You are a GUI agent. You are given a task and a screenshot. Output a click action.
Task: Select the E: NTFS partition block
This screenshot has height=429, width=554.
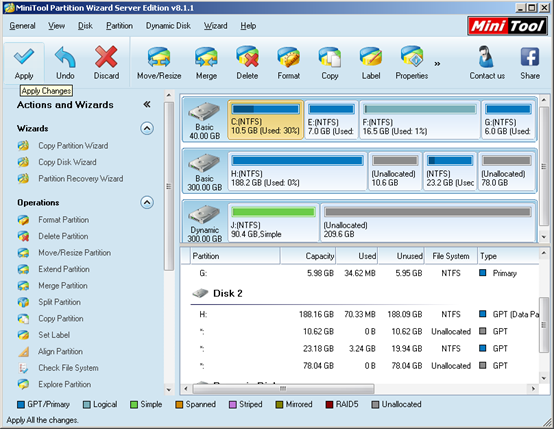331,120
